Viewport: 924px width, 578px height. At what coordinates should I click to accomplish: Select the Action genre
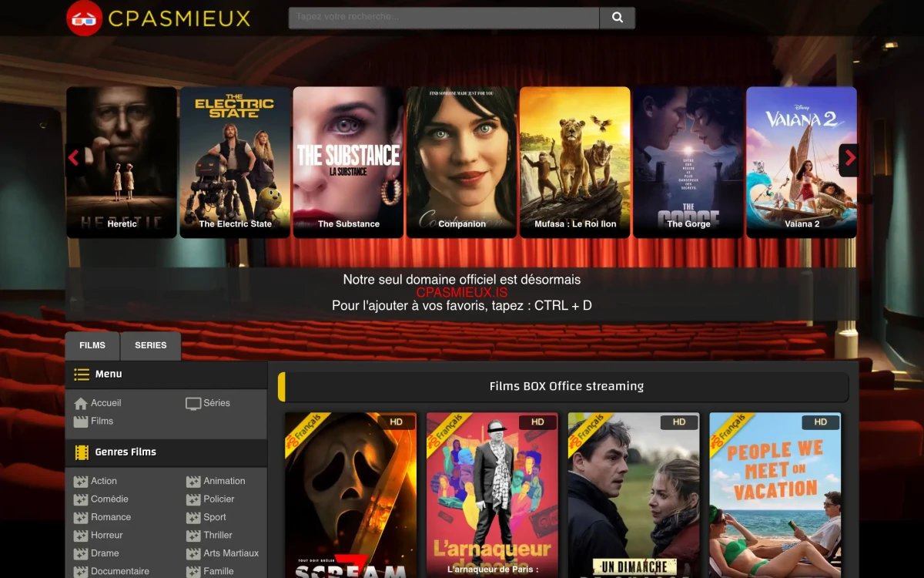(104, 481)
